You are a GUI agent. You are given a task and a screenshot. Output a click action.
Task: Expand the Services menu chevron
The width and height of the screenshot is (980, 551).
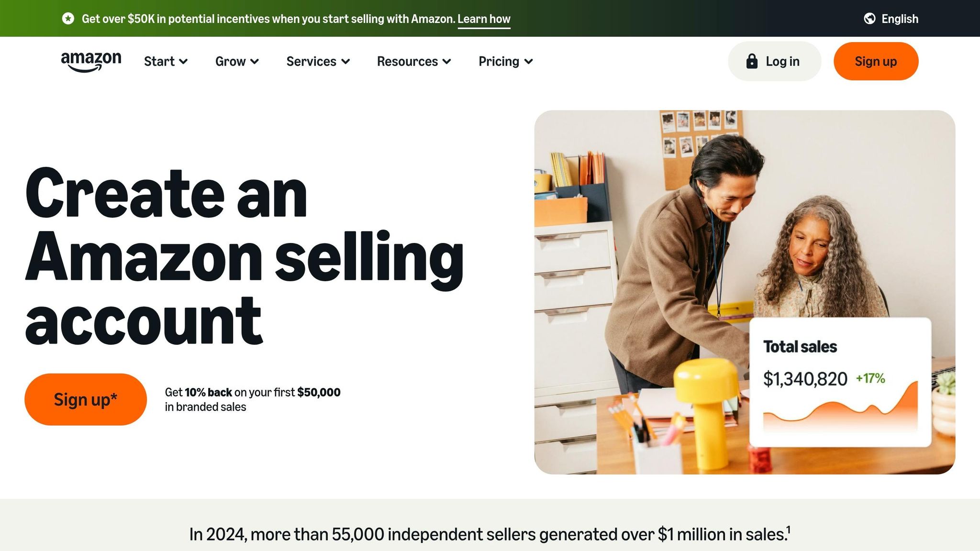tap(345, 62)
